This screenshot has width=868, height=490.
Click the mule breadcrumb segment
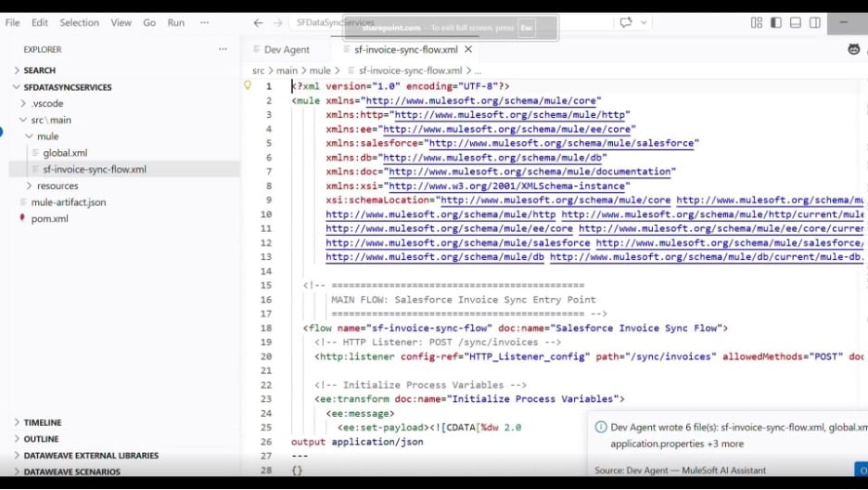(320, 71)
